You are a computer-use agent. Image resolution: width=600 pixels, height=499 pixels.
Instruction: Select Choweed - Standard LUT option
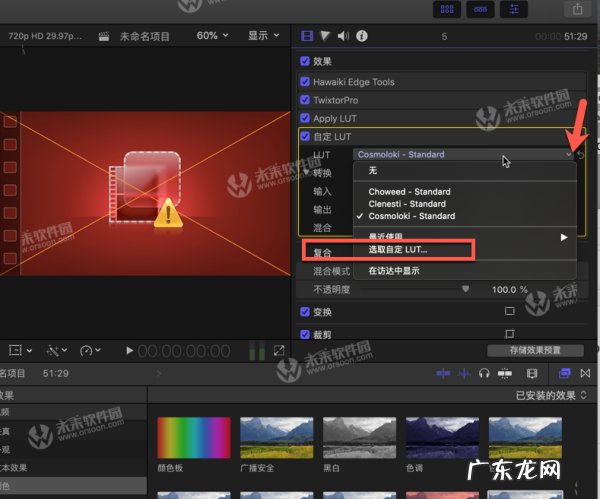[x=409, y=191]
